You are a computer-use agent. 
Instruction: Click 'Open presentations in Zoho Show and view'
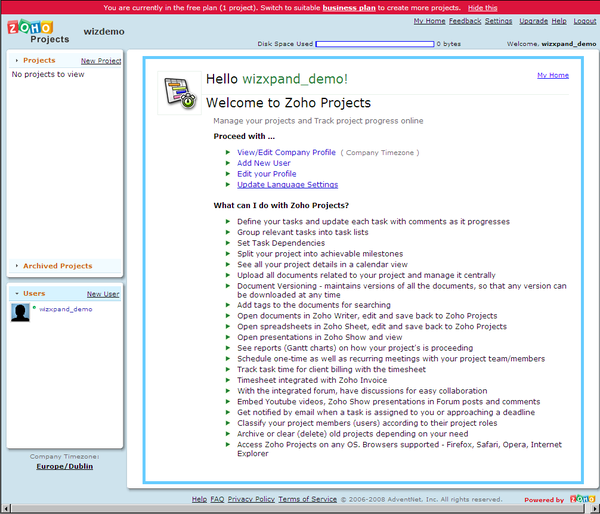click(x=320, y=337)
